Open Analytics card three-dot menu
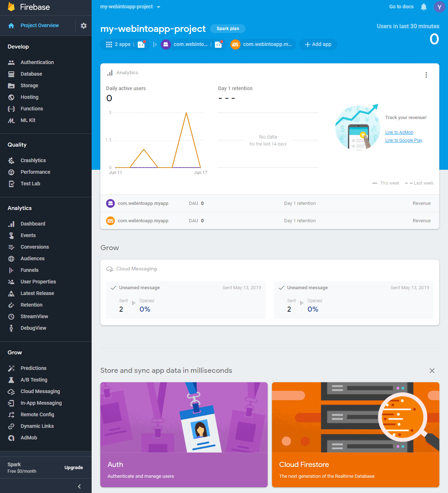The height and width of the screenshot is (493, 448). [x=426, y=75]
